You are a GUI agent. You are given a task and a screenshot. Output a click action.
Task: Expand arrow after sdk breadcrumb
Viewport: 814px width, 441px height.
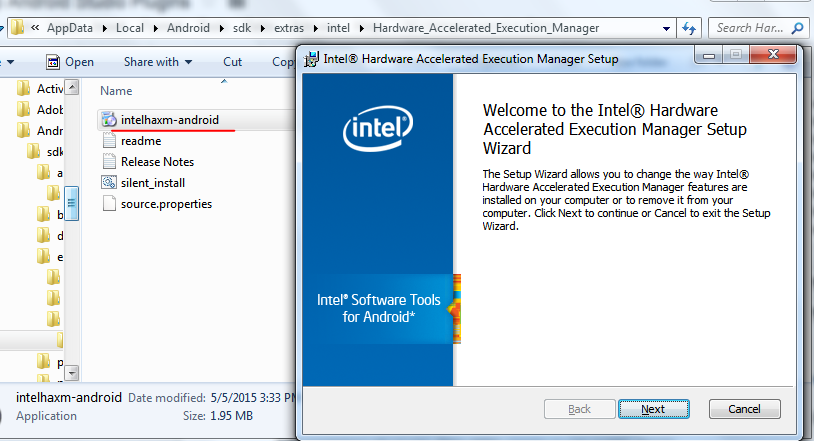point(263,29)
